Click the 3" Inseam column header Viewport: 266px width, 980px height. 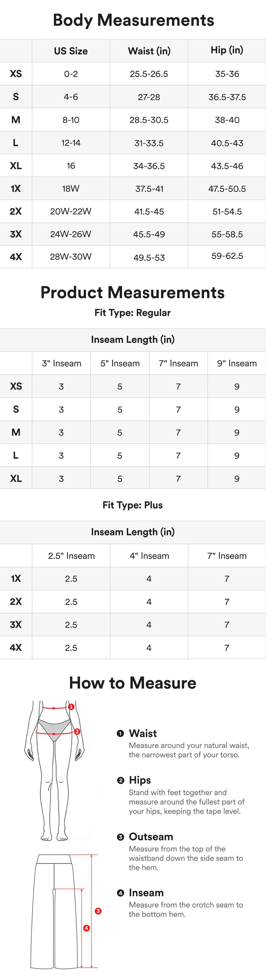point(61,363)
